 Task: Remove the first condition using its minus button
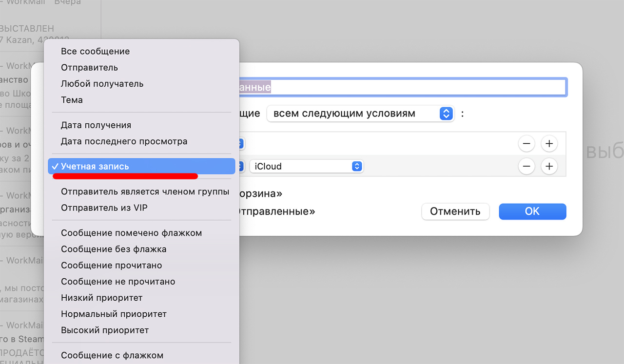point(526,144)
